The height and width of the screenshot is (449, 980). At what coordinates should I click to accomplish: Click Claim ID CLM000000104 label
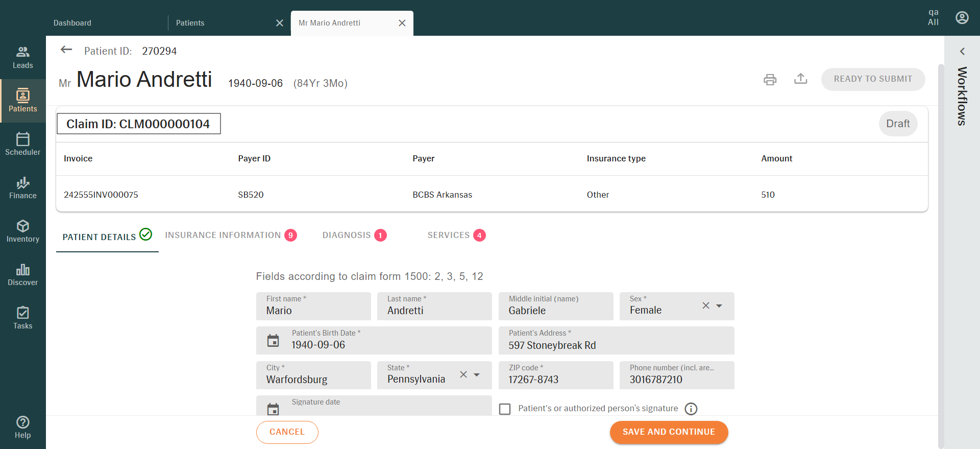pyautogui.click(x=138, y=124)
